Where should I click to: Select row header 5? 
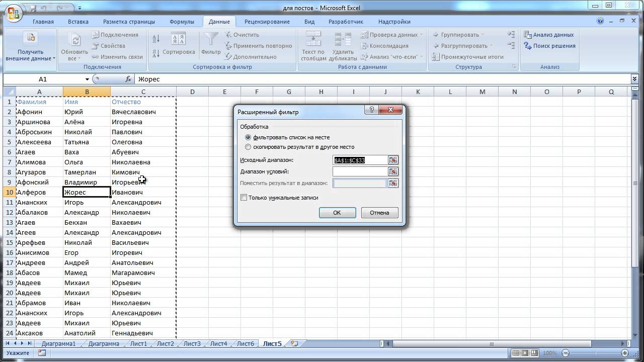tap(9, 142)
